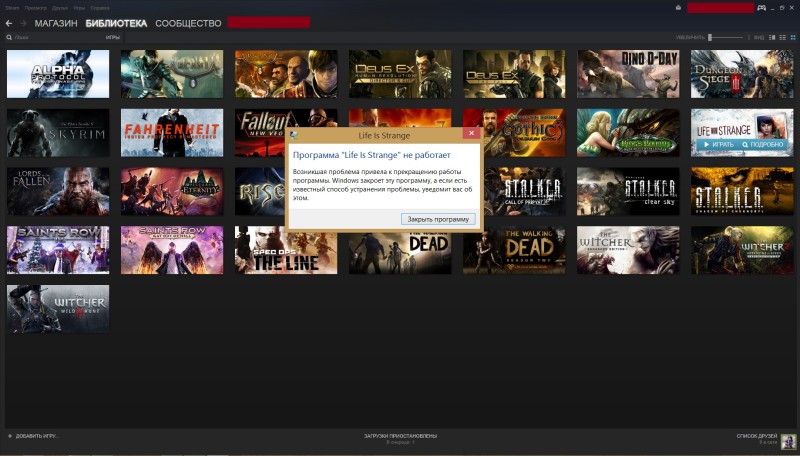Switch to the БИБЛИОТЕКА tab
This screenshot has width=800, height=456.
click(x=116, y=23)
